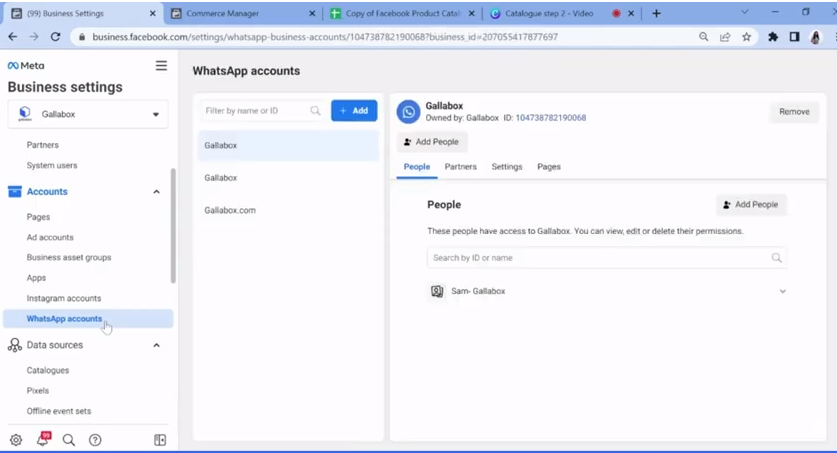Click the Sam- Gallabox user avatar icon
This screenshot has width=837, height=453.
click(437, 291)
